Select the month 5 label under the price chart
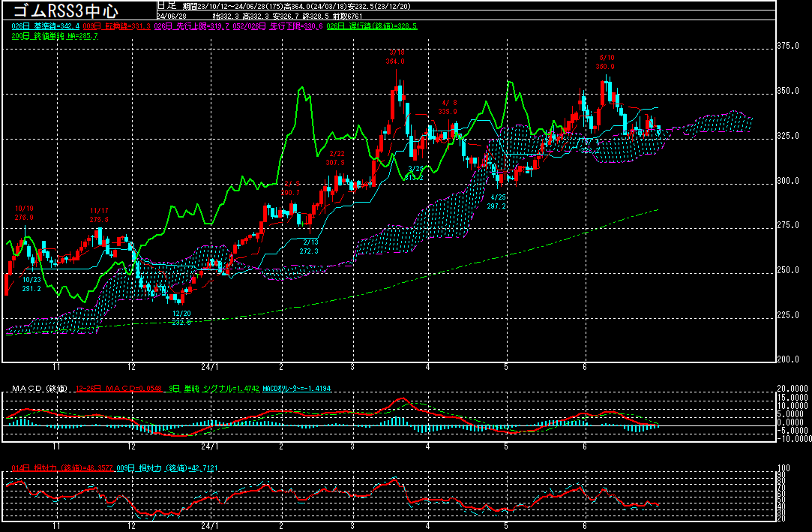 (506, 367)
